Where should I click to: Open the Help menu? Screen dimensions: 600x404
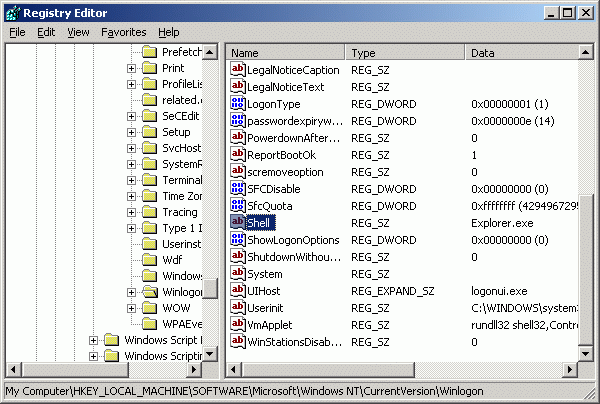pos(169,32)
